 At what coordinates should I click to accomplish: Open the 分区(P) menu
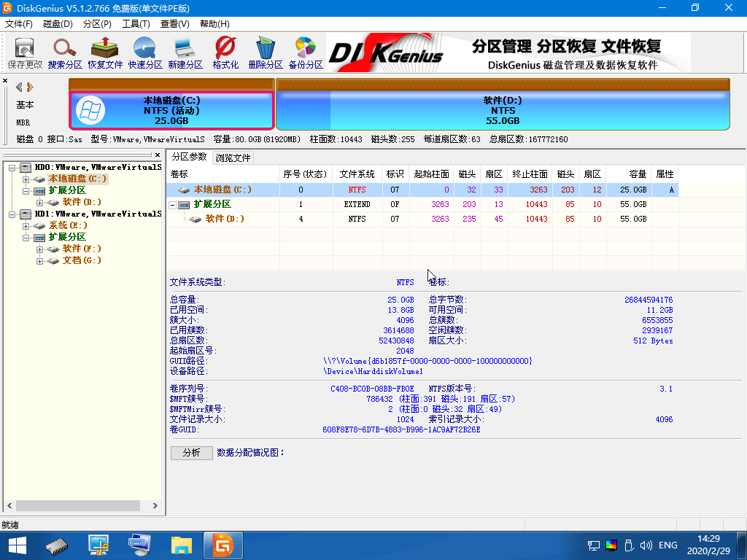pyautogui.click(x=97, y=24)
